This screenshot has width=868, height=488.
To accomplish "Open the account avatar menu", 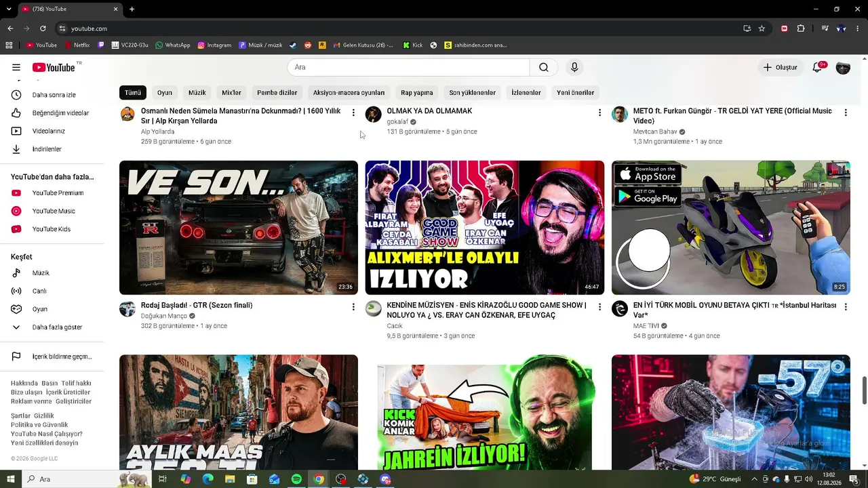I will [x=843, y=67].
